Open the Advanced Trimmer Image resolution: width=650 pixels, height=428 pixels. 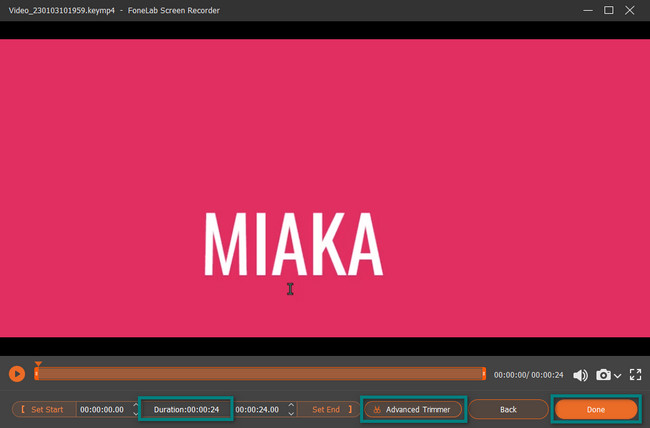(x=413, y=409)
